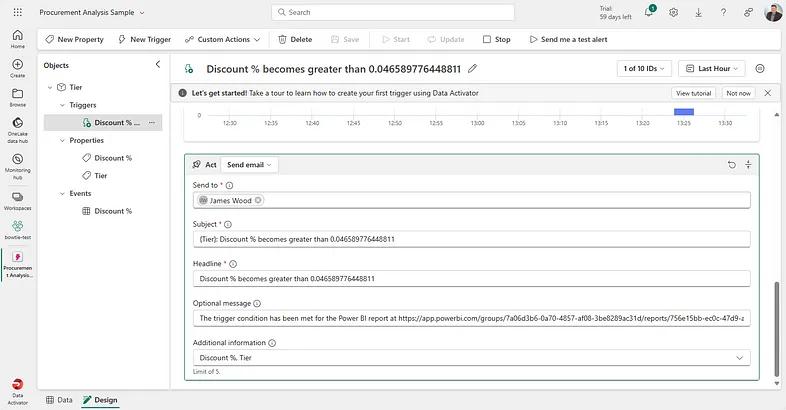Open the trigger view settings icon
The image size is (786, 410).
click(760, 69)
